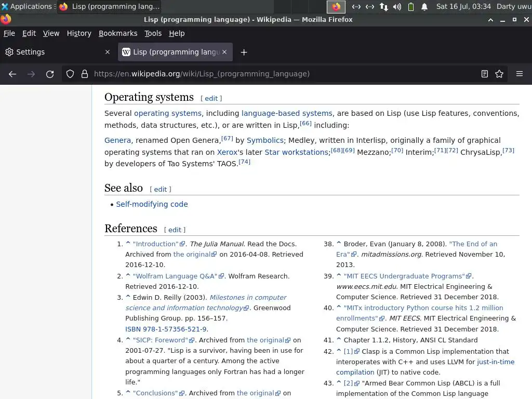Open external link [1] in reference 42
This screenshot has height=399, width=532.
352,352
